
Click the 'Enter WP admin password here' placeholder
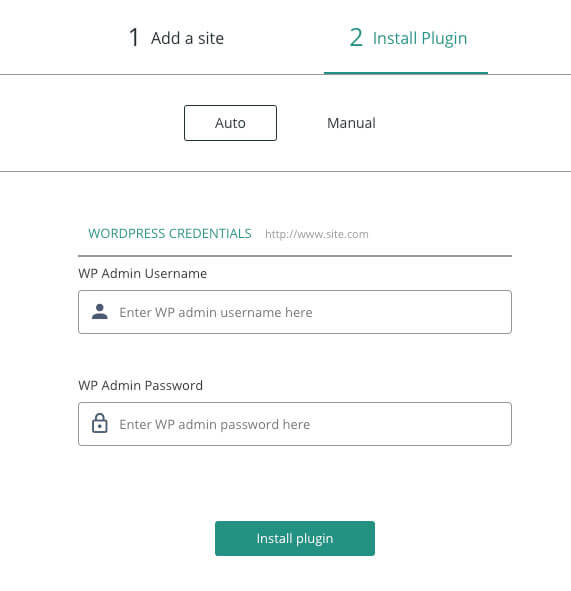[x=215, y=424]
